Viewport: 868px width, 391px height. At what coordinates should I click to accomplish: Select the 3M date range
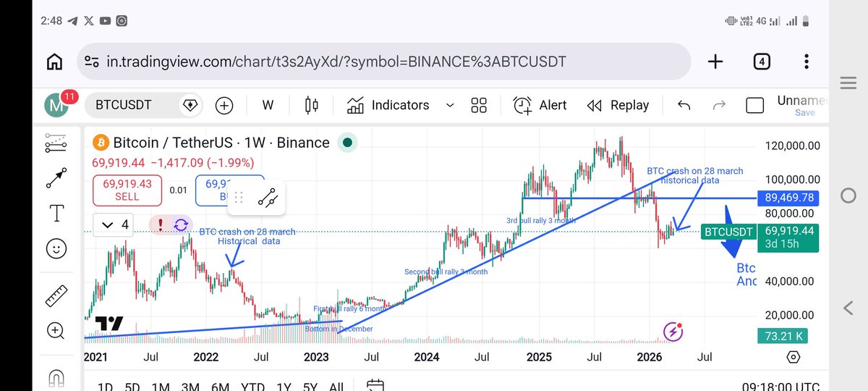point(190,387)
